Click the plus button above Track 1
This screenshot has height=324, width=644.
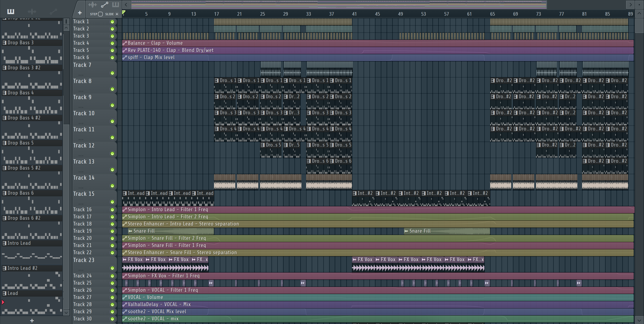point(80,13)
